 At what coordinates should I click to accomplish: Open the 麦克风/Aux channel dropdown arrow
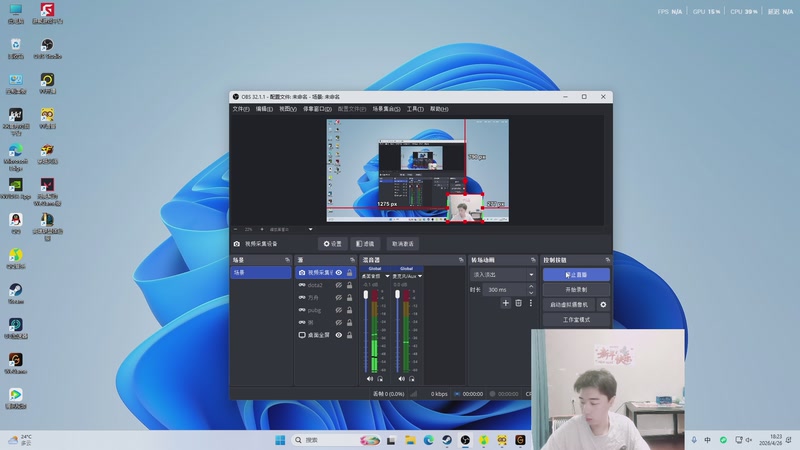(x=419, y=276)
